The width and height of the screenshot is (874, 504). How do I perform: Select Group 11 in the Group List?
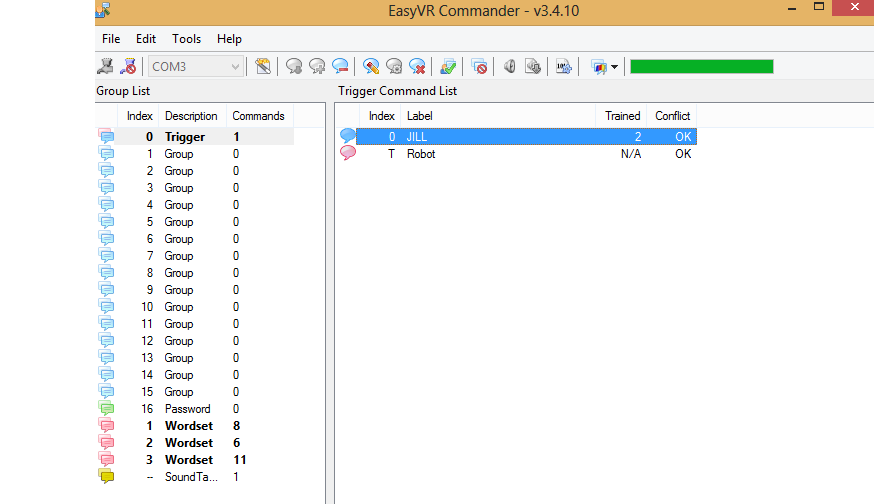point(195,324)
